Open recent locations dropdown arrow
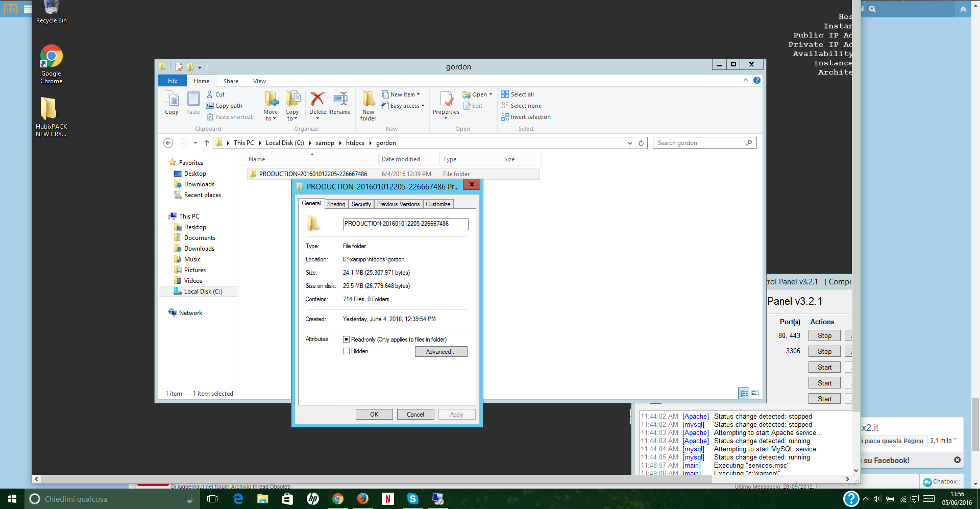Screen dimensions: 980x509 click(x=195, y=143)
